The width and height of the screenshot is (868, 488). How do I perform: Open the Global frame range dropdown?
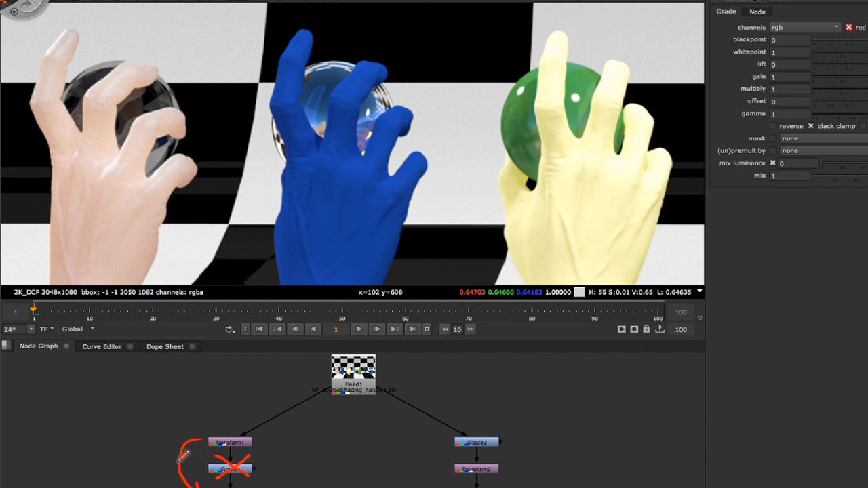click(78, 329)
